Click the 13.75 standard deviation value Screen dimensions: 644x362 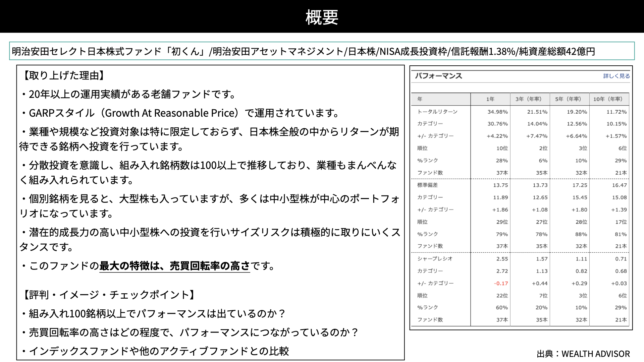point(500,185)
